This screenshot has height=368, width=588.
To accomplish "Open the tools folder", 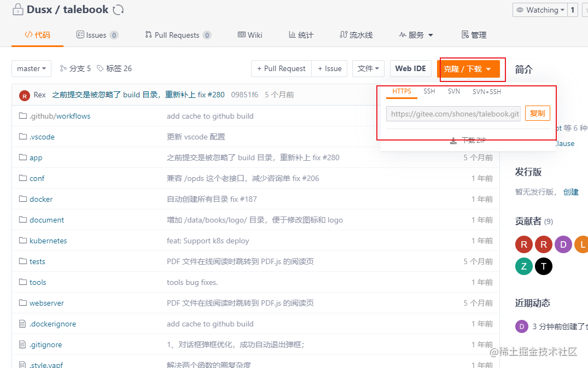I will (x=38, y=282).
